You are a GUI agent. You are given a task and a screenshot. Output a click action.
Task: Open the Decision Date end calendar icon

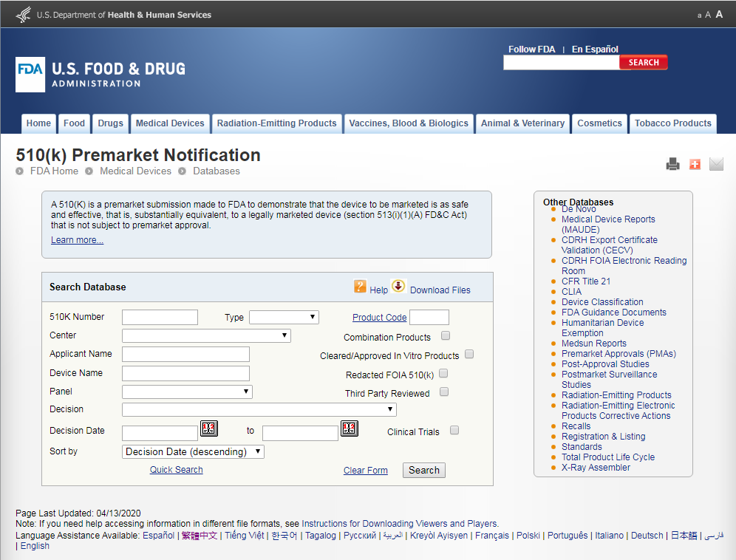(350, 428)
